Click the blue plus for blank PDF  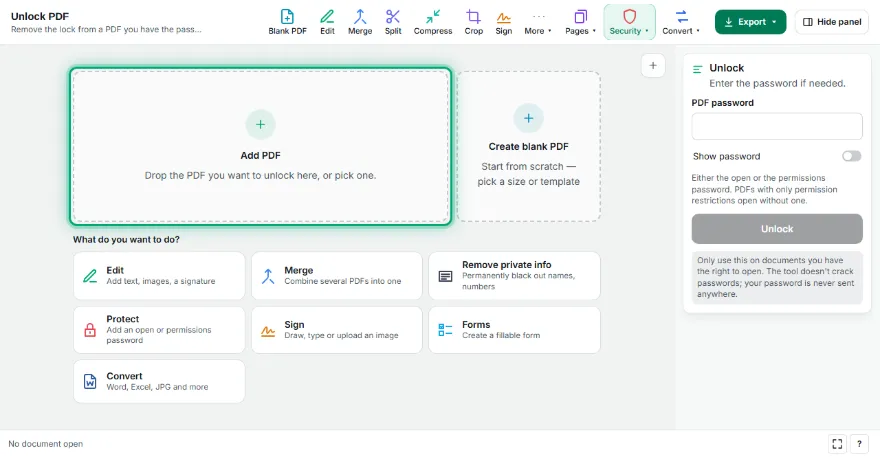click(x=529, y=118)
